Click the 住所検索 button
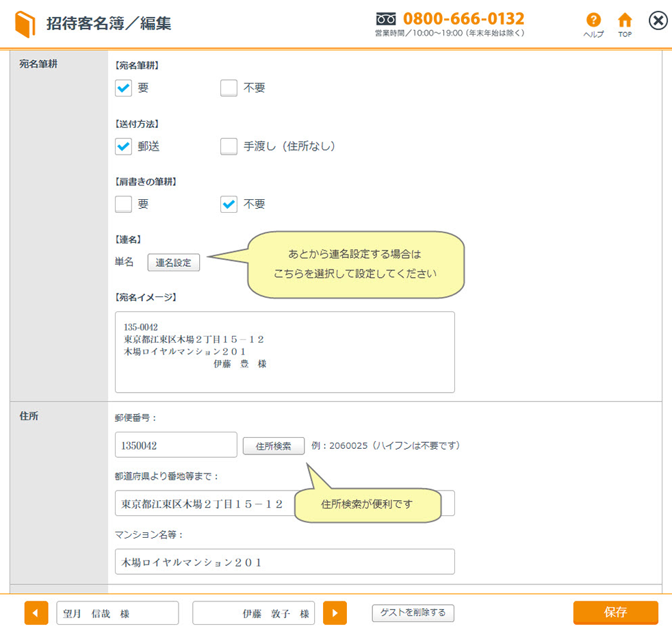This screenshot has height=635, width=672. [x=274, y=446]
